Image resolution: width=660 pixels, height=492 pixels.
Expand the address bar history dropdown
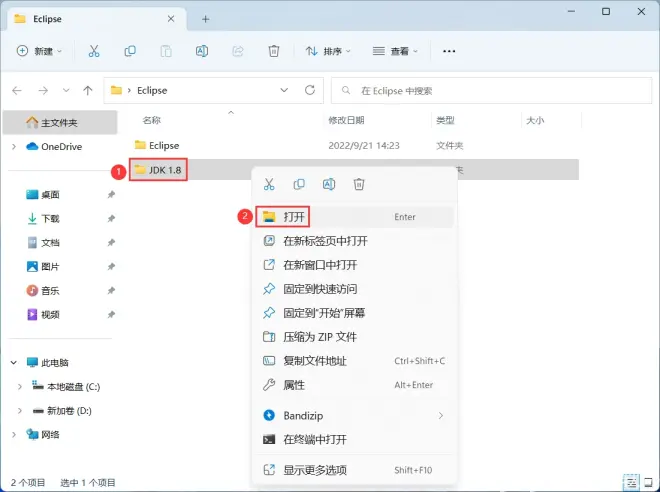point(284,90)
